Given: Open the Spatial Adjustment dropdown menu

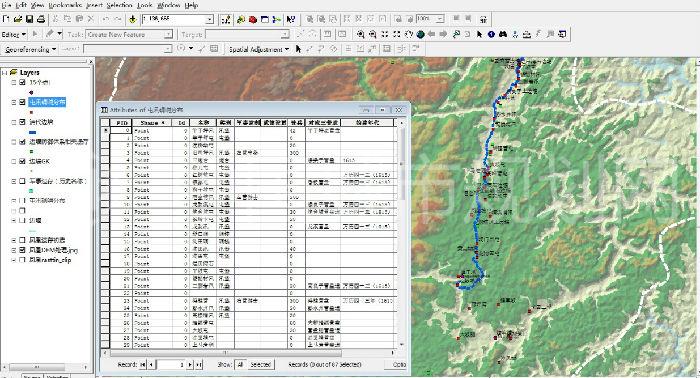Looking at the screenshot, I should [x=259, y=49].
